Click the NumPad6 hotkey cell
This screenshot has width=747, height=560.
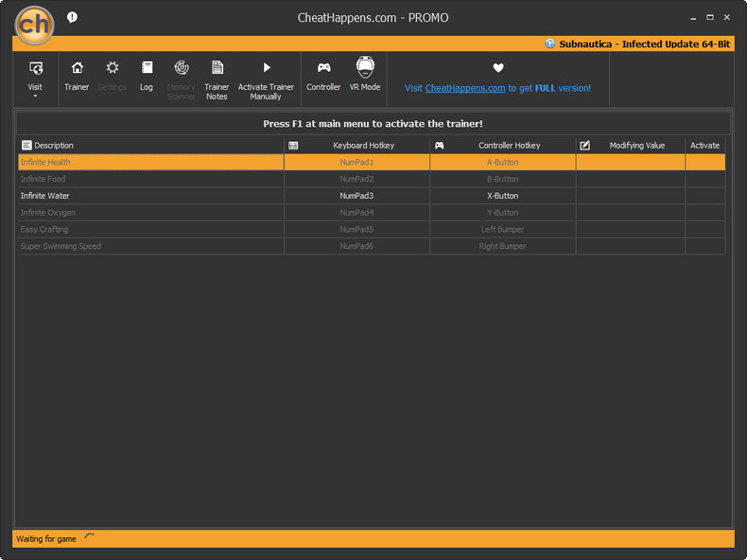356,246
